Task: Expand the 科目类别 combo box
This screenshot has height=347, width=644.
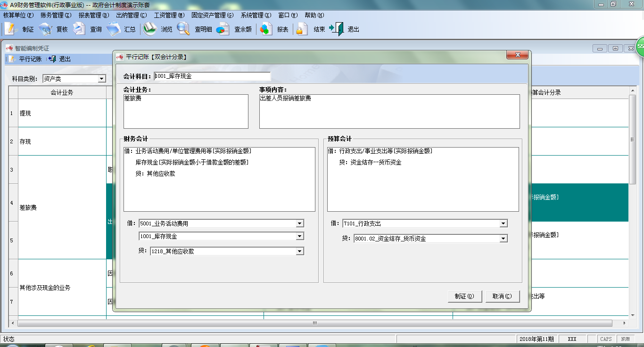Action: pos(102,79)
